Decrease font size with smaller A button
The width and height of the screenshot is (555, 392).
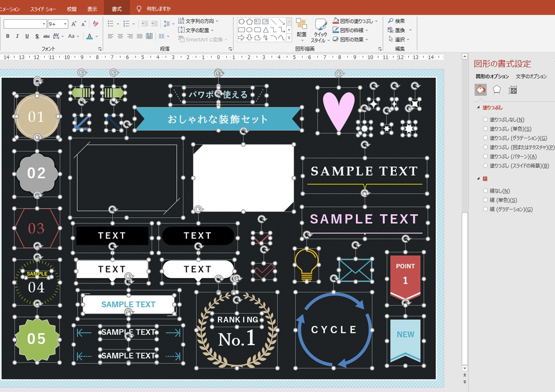(x=84, y=24)
